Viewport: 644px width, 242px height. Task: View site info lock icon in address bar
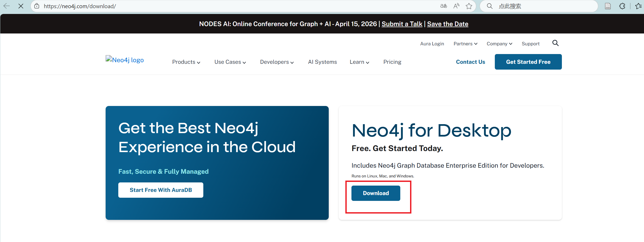click(x=37, y=6)
